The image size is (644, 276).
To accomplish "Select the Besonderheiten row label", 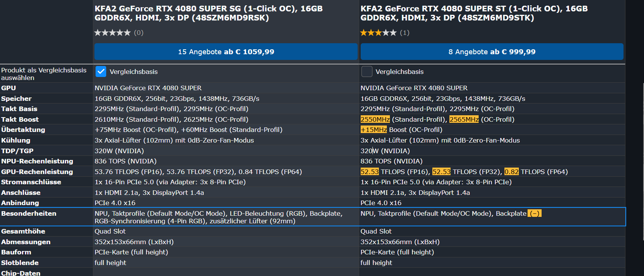I will (x=29, y=213).
